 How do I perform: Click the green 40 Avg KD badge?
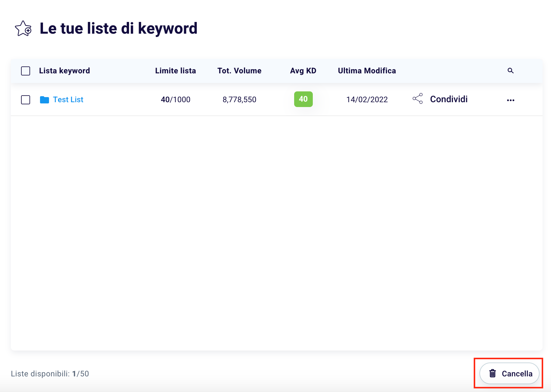303,99
